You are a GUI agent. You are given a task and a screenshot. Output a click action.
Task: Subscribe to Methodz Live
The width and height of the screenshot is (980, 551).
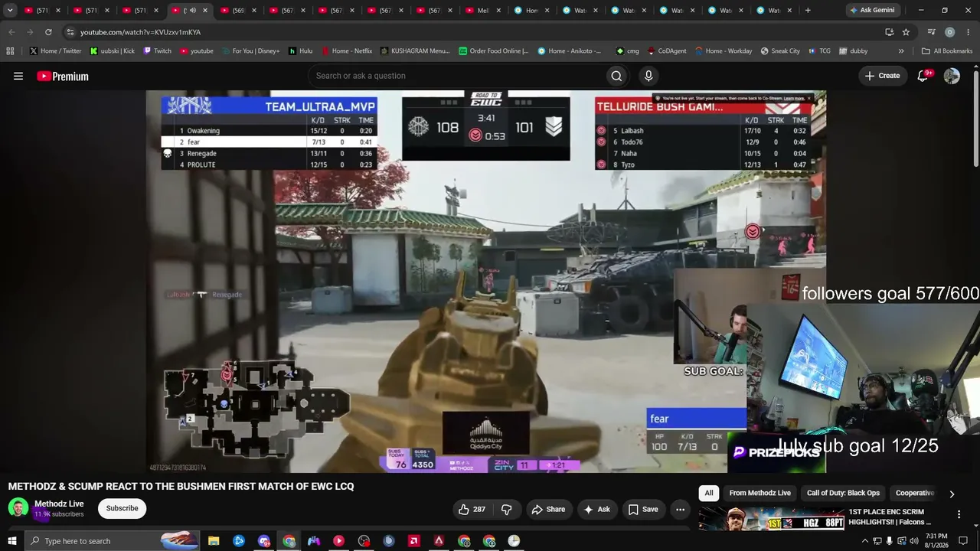[x=122, y=508]
